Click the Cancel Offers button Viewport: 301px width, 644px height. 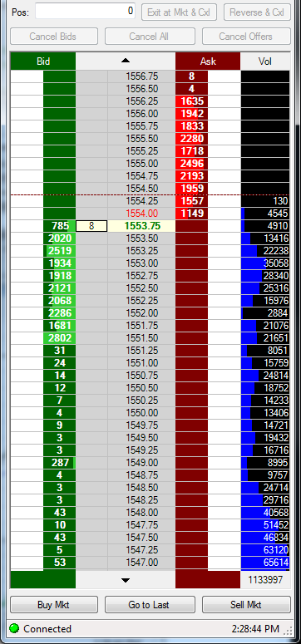click(246, 36)
